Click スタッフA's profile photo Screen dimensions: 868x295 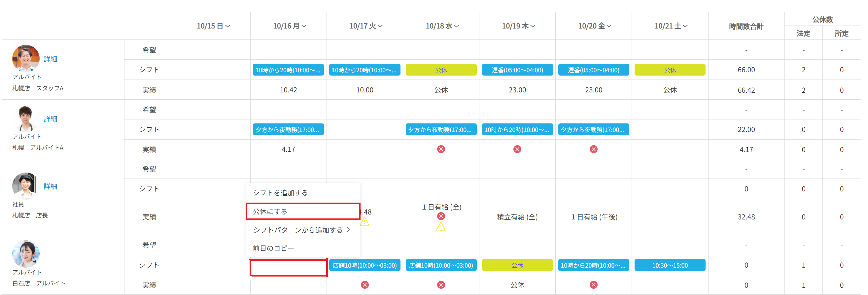click(26, 58)
